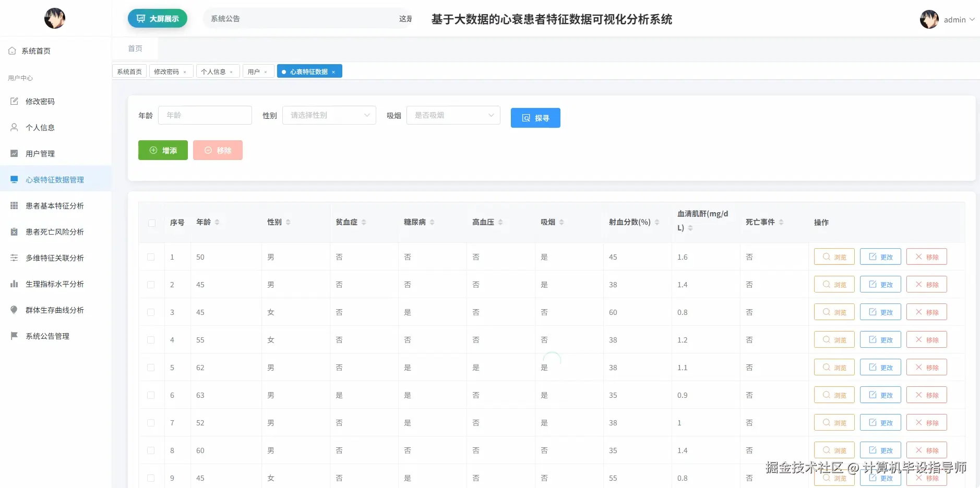Click the 大屏展示 button
This screenshot has width=980, height=488.
[x=158, y=19]
